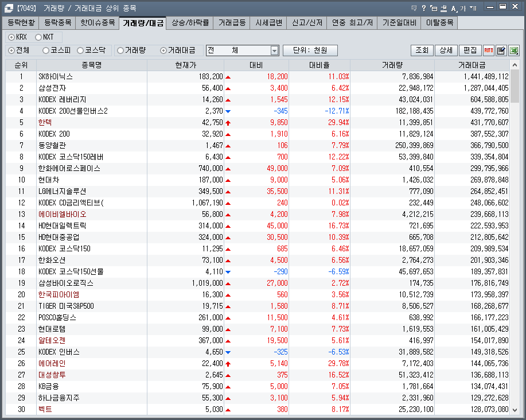The image size is (526, 420).
Task: Open help via the question mark icon
Action: pos(424,8)
